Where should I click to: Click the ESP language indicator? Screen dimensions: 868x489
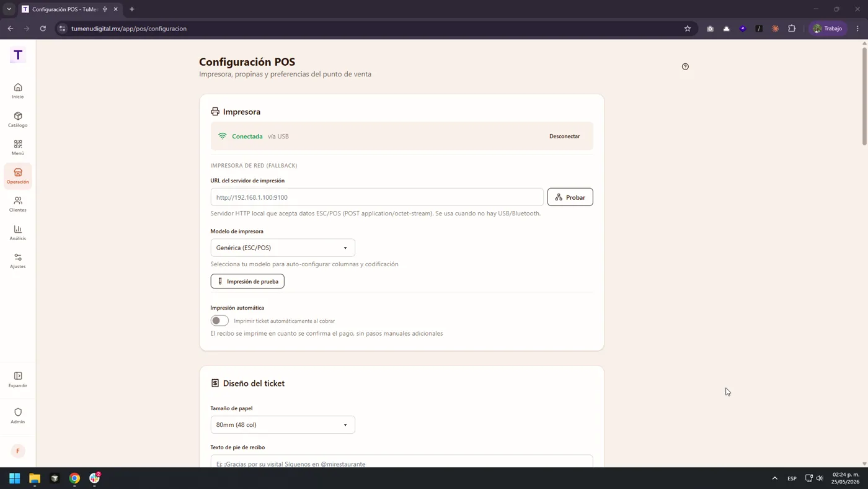(792, 478)
